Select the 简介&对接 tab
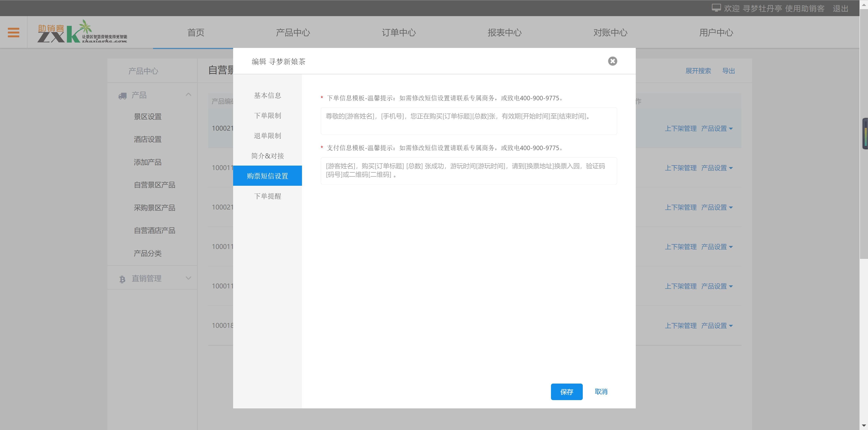The width and height of the screenshot is (868, 430). [267, 155]
